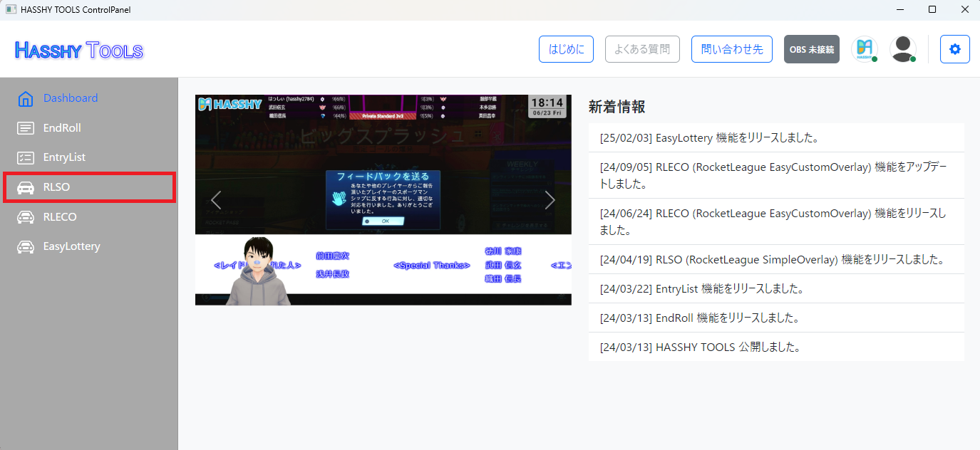This screenshot has height=450, width=980.
Task: Click the carousel preview image
Action: (x=383, y=200)
